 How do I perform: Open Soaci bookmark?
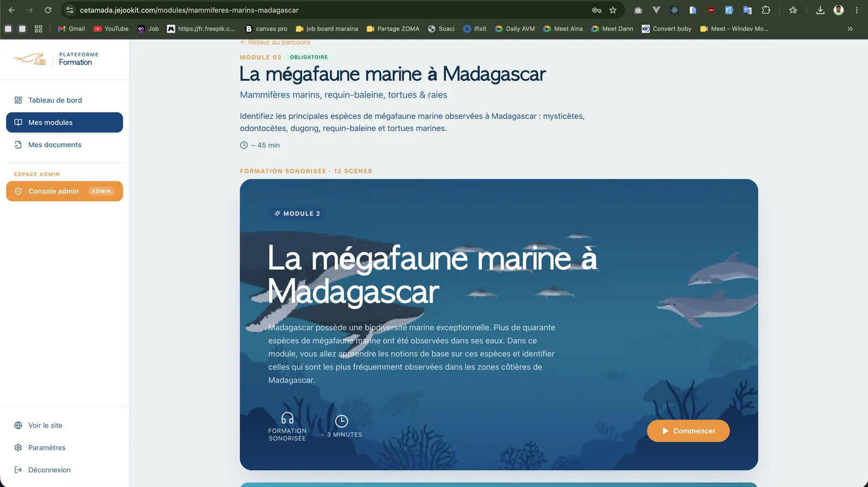click(x=441, y=29)
